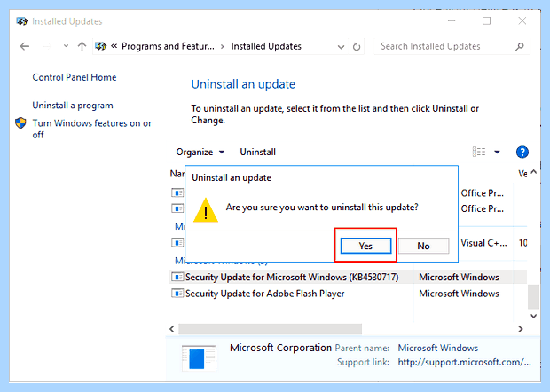550x392 pixels.
Task: Open Control Panel Home link
Action: pos(75,77)
